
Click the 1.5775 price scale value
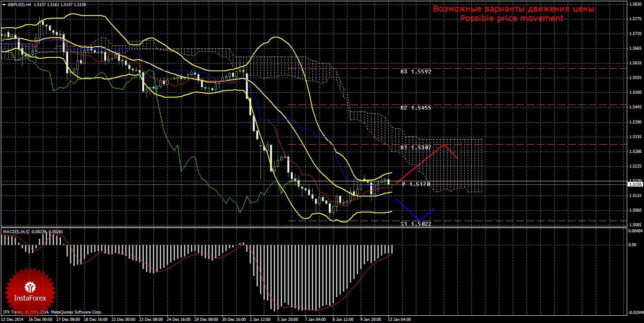tap(635, 19)
